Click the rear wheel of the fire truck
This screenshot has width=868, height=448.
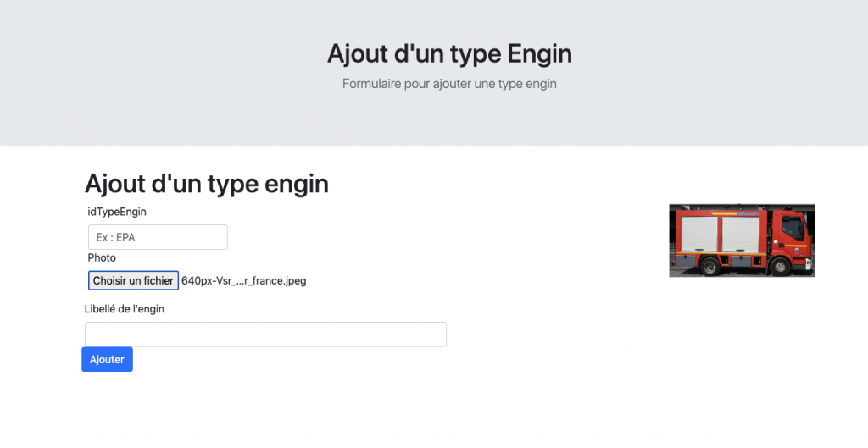[709, 266]
